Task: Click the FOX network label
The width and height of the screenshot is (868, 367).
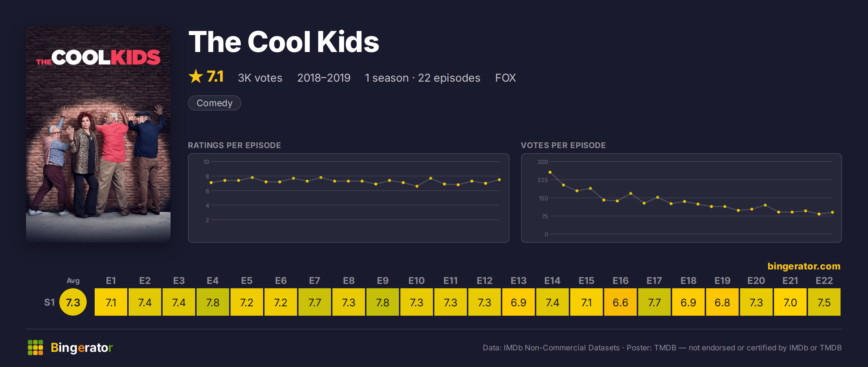Action: click(x=505, y=78)
